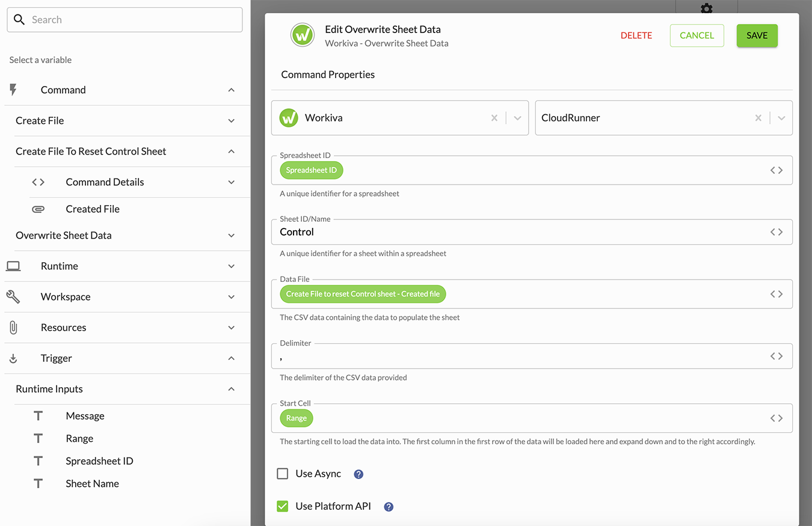Select the Sheet Name runtime input variable
This screenshot has width=812, height=526.
pyautogui.click(x=92, y=484)
